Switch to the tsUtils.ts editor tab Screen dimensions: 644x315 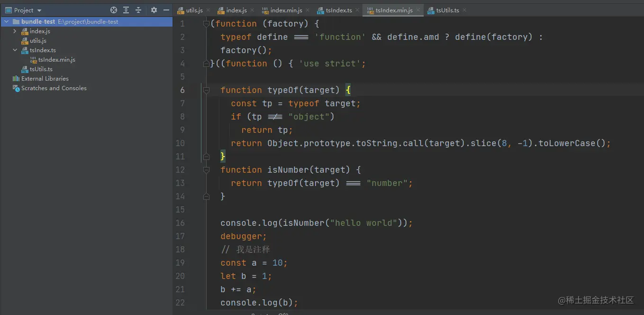tap(447, 10)
